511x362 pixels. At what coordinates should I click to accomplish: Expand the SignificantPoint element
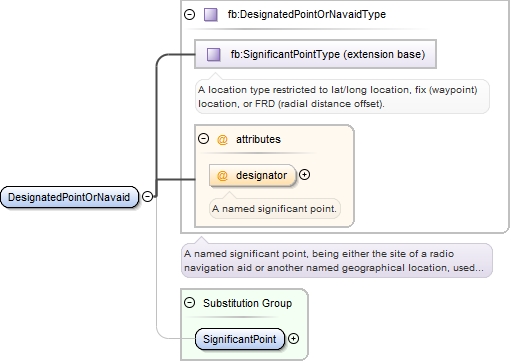293,339
